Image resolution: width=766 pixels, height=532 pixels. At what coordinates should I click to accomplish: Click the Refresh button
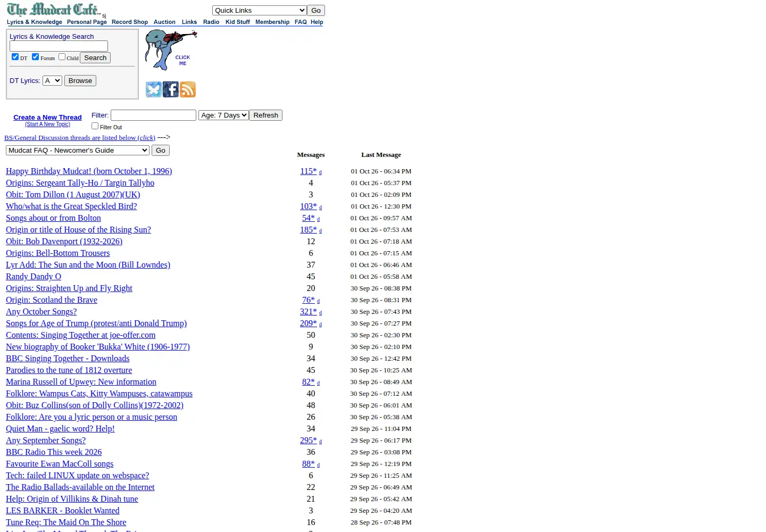click(266, 115)
